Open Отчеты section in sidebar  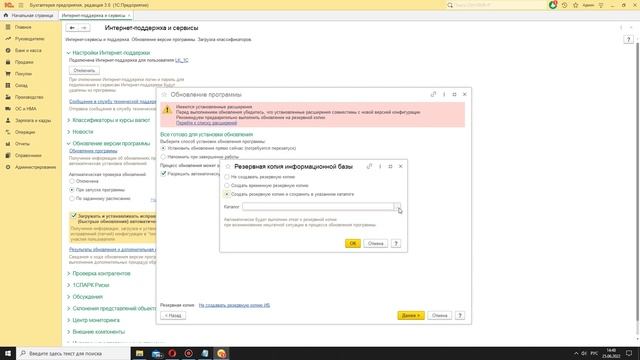(22, 144)
